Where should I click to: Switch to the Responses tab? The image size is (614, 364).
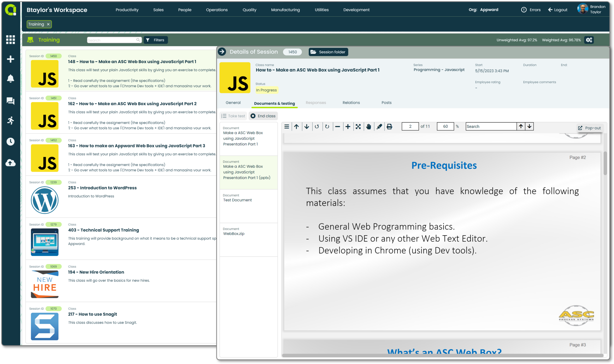316,103
